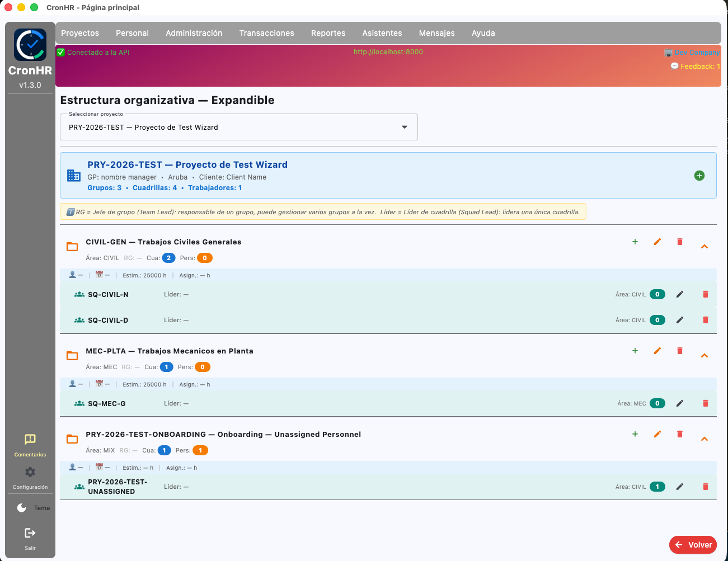Open the Asistentes menu

(x=382, y=33)
